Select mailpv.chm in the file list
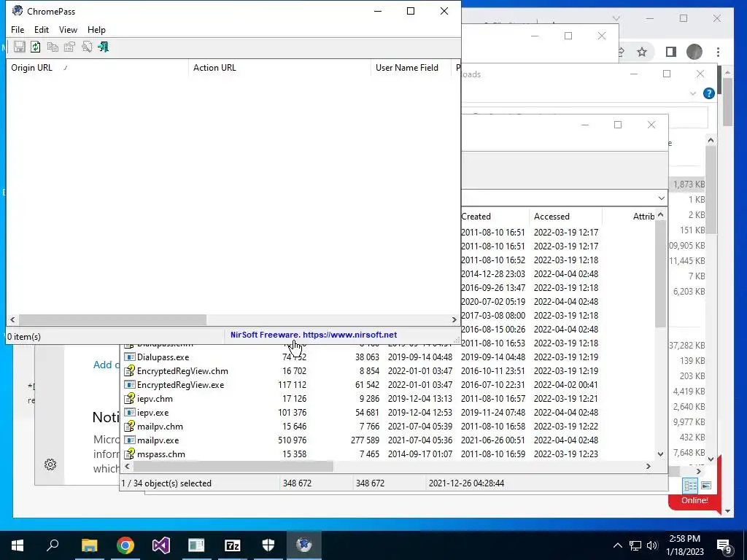 (160, 426)
